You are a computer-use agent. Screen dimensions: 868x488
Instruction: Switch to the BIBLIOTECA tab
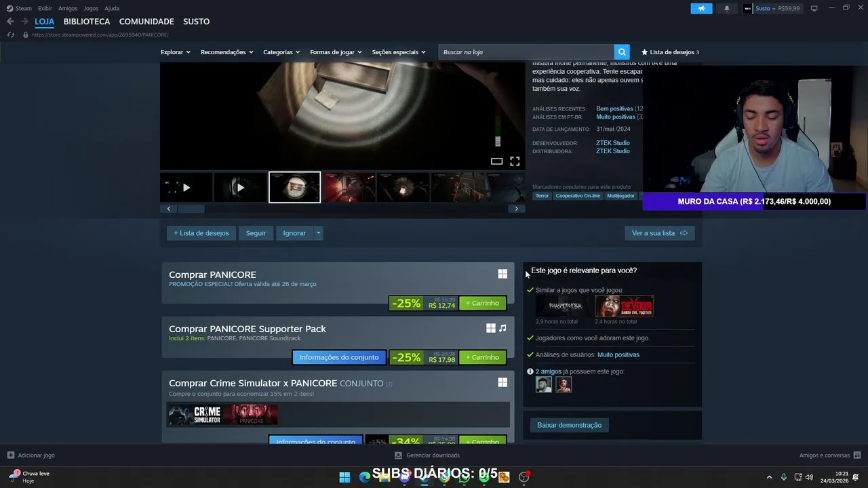[x=87, y=22]
